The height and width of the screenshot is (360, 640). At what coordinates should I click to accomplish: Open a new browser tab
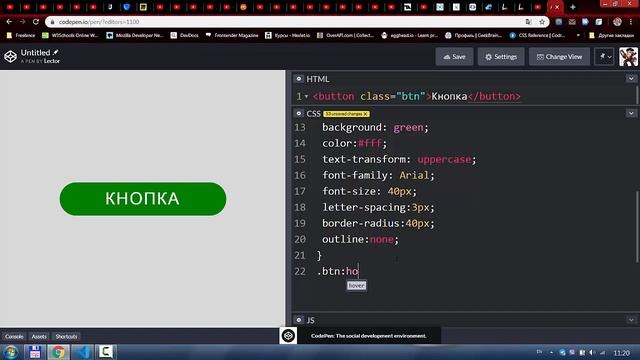coord(573,7)
